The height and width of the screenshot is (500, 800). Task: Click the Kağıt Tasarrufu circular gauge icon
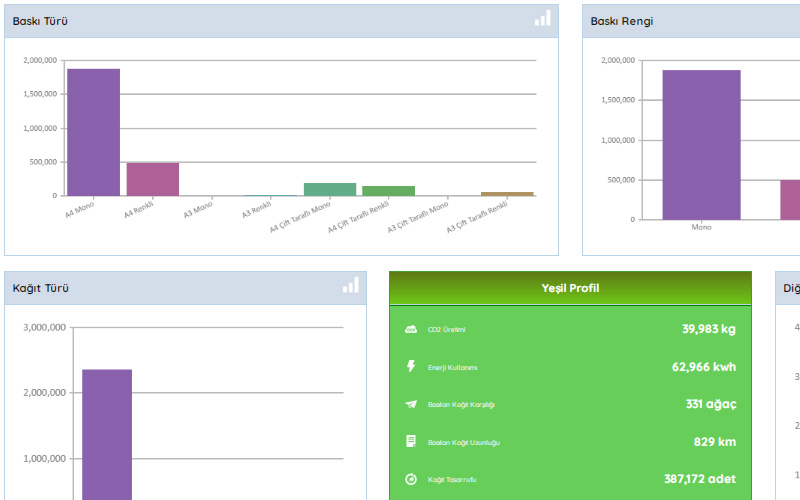tap(410, 479)
